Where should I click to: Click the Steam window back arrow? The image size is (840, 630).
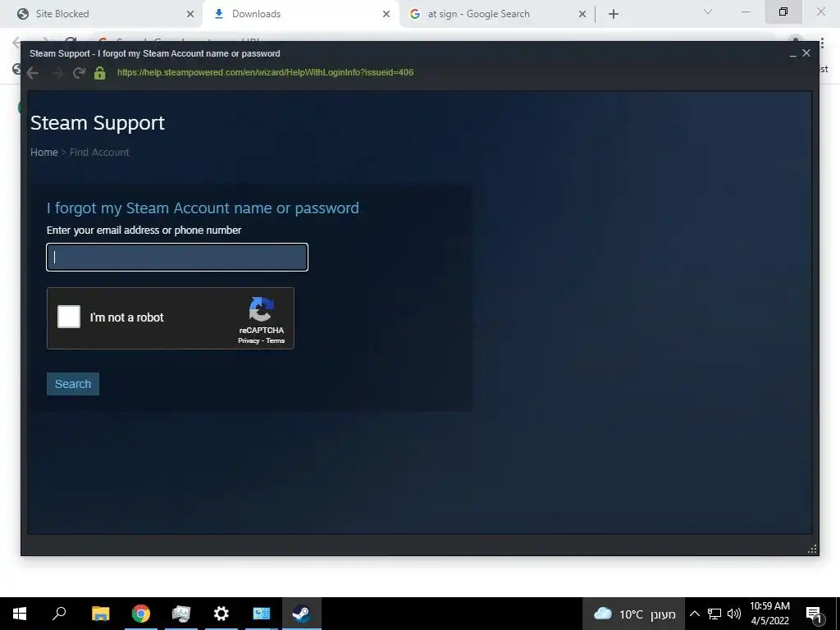coord(33,73)
